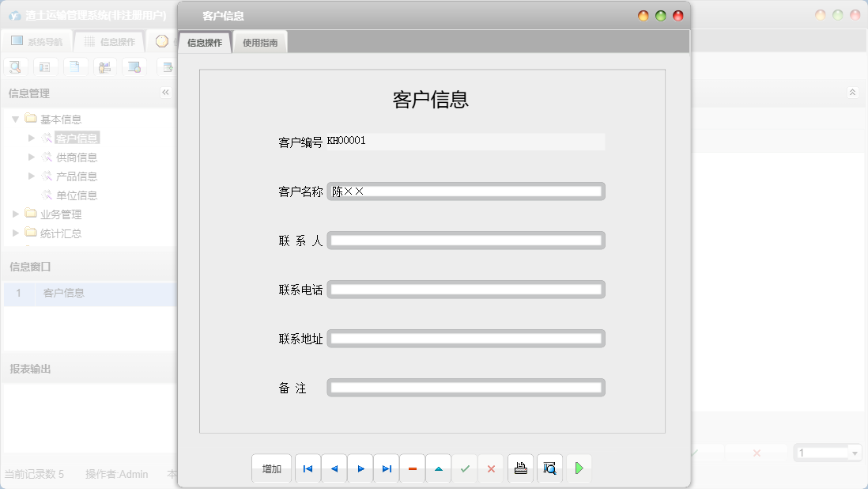
Task: Confirm record changes with the green checkmark
Action: [x=465, y=468]
